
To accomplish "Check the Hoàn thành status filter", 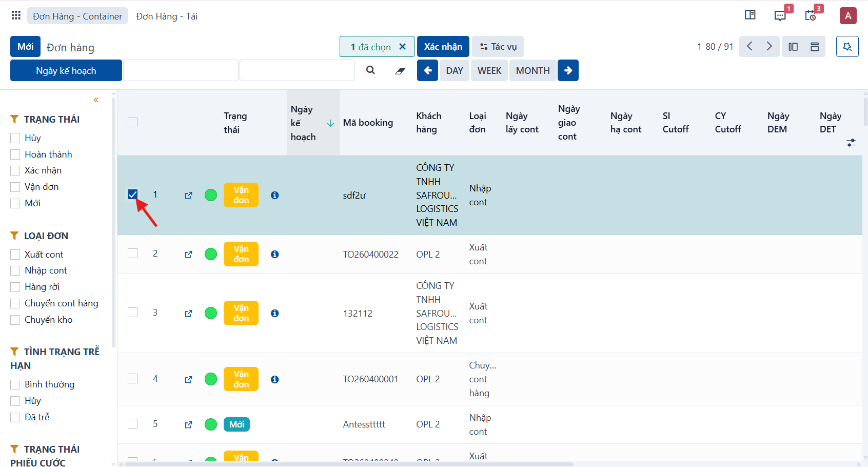I will pos(15,154).
